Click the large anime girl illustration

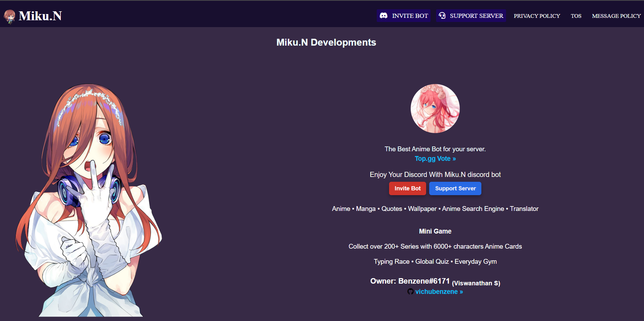89,200
